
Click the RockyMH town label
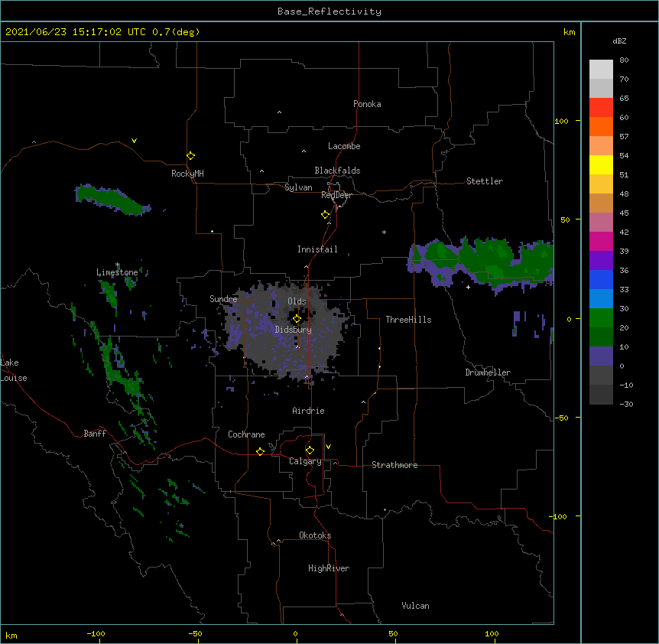click(187, 174)
